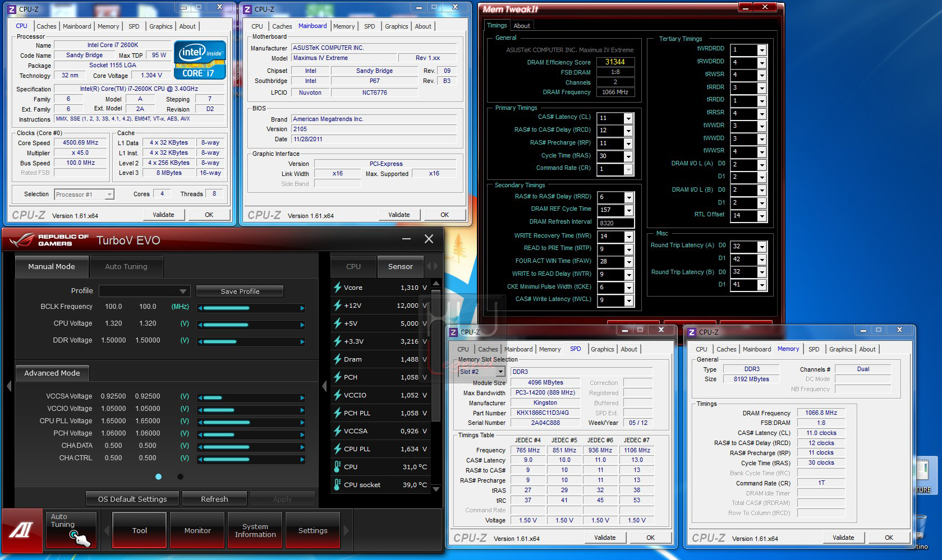Adjust the CPU PLL Voltage slider
The height and width of the screenshot is (560, 942).
click(x=251, y=422)
